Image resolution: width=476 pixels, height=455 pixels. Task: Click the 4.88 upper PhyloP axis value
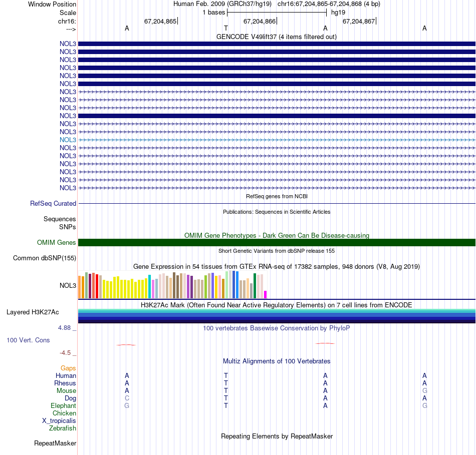click(64, 328)
